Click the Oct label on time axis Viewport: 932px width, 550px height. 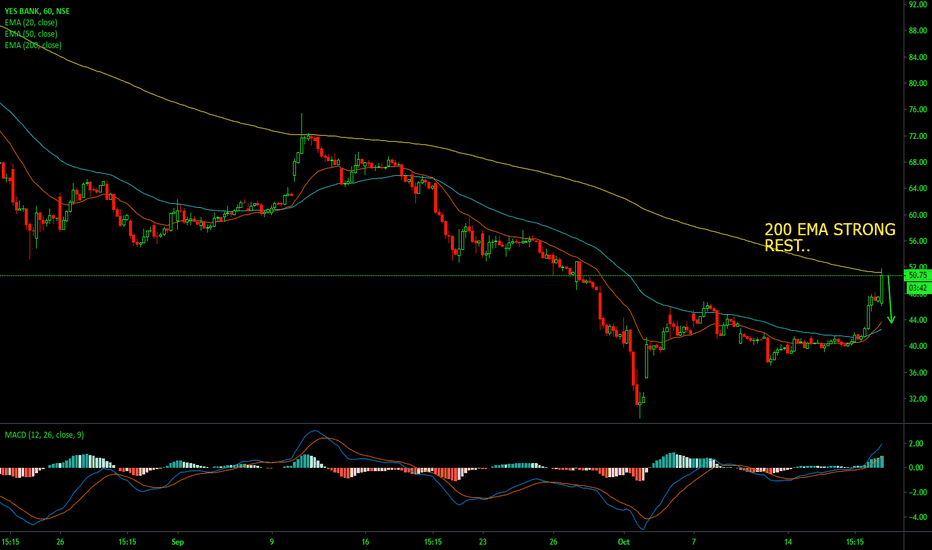tap(624, 542)
